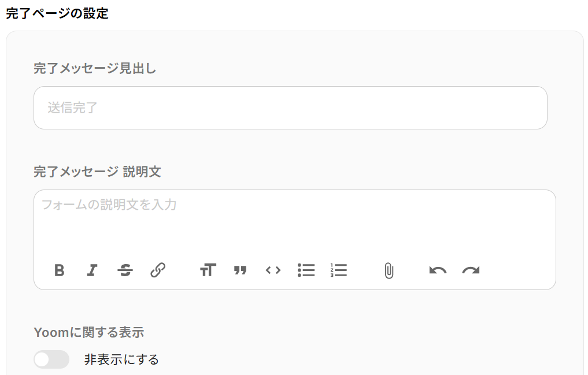
Task: Insert a code block with the code icon
Action: [x=273, y=270]
